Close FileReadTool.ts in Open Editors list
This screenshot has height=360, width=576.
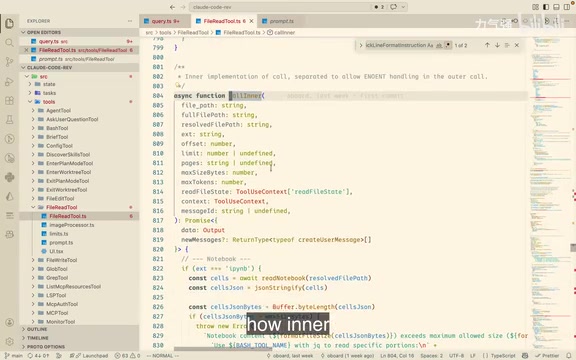click(x=26, y=50)
